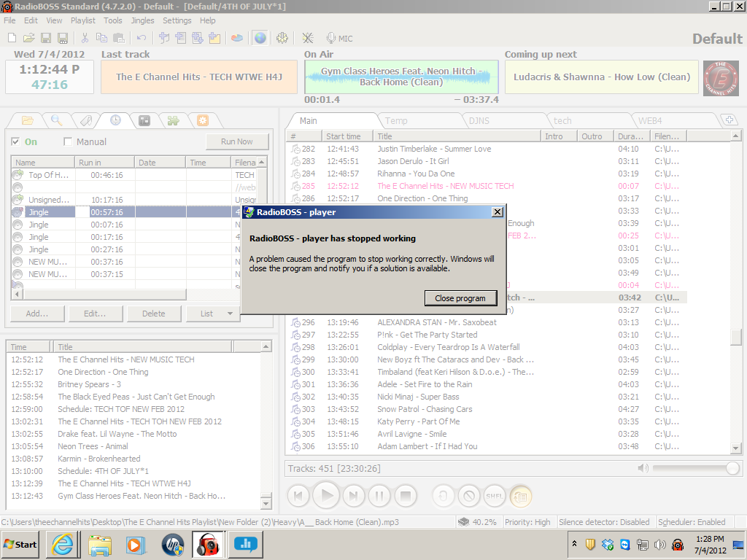Click the Start time column header
Screen dimensions: 747x560
pyautogui.click(x=347, y=136)
